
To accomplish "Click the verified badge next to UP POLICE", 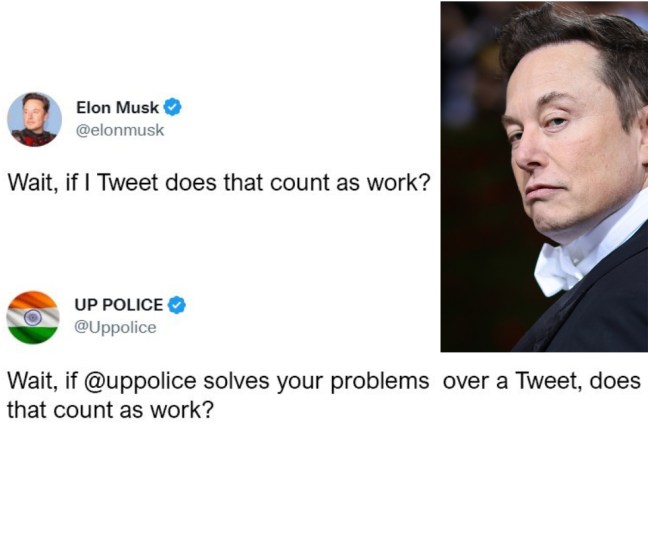I will pos(176,305).
